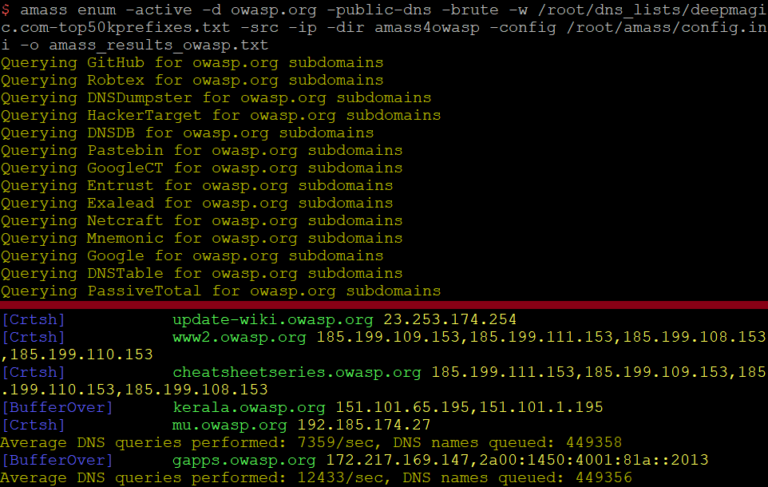This screenshot has width=768, height=487.
Task: Select IP address 192.185.174.27
Action: (364, 426)
